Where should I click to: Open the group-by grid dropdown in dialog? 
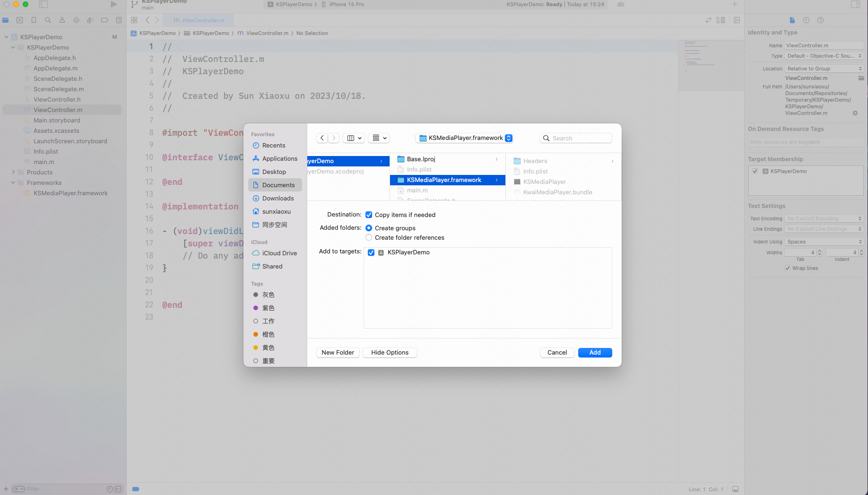click(x=379, y=138)
